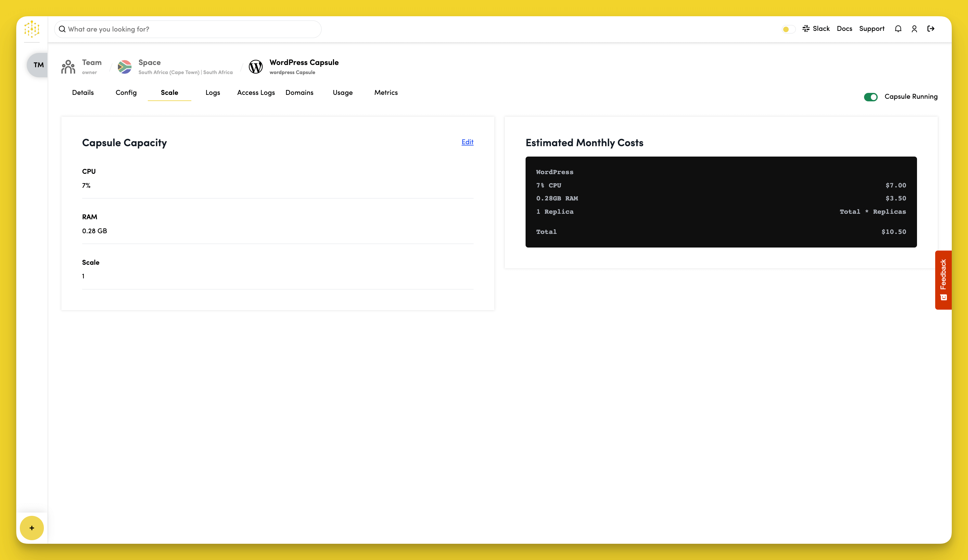The image size is (968, 560).
Task: Switch to the Metrics tab
Action: pos(386,93)
